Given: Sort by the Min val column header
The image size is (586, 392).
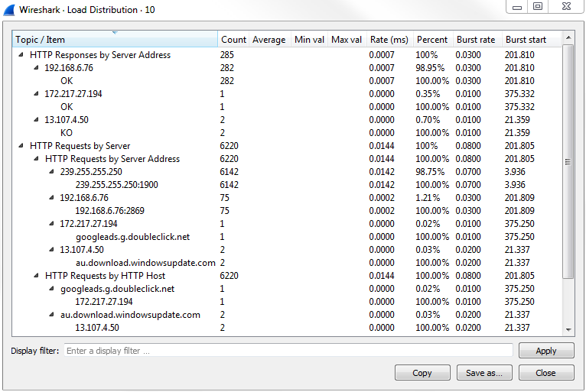Looking at the screenshot, I should 309,39.
